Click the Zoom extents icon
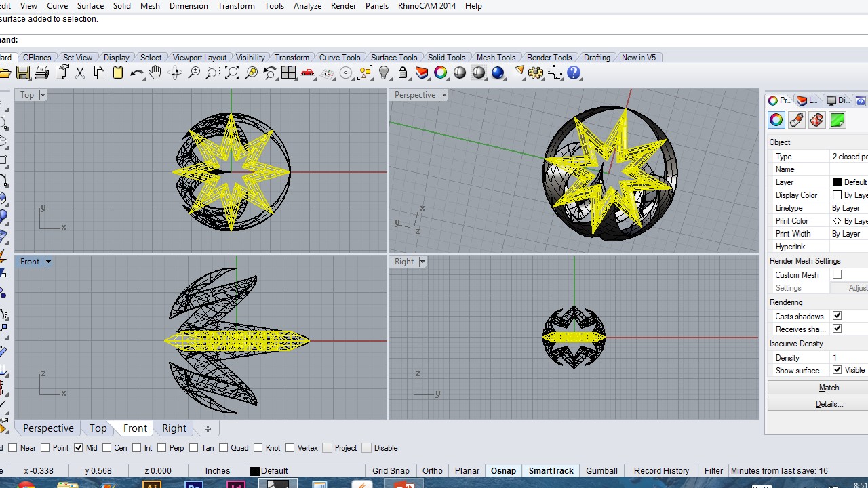868x488 pixels. (x=232, y=73)
